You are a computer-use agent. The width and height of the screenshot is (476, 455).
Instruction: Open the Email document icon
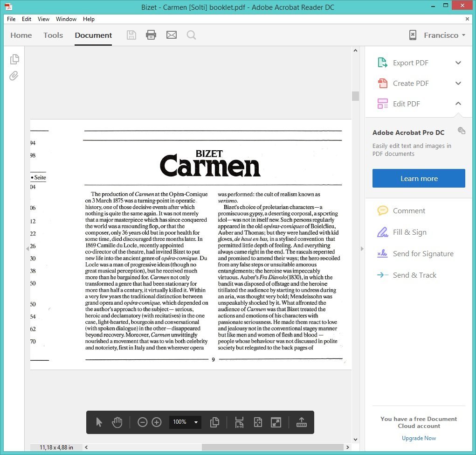click(x=172, y=35)
